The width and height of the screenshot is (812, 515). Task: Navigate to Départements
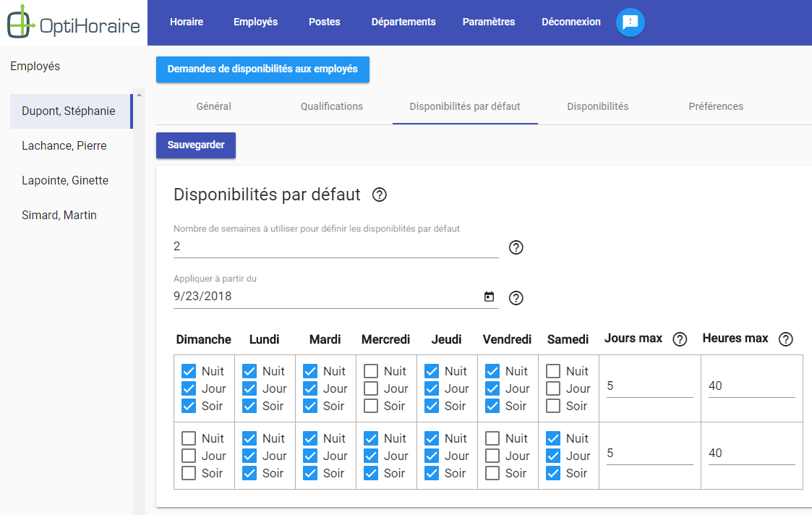pyautogui.click(x=403, y=22)
